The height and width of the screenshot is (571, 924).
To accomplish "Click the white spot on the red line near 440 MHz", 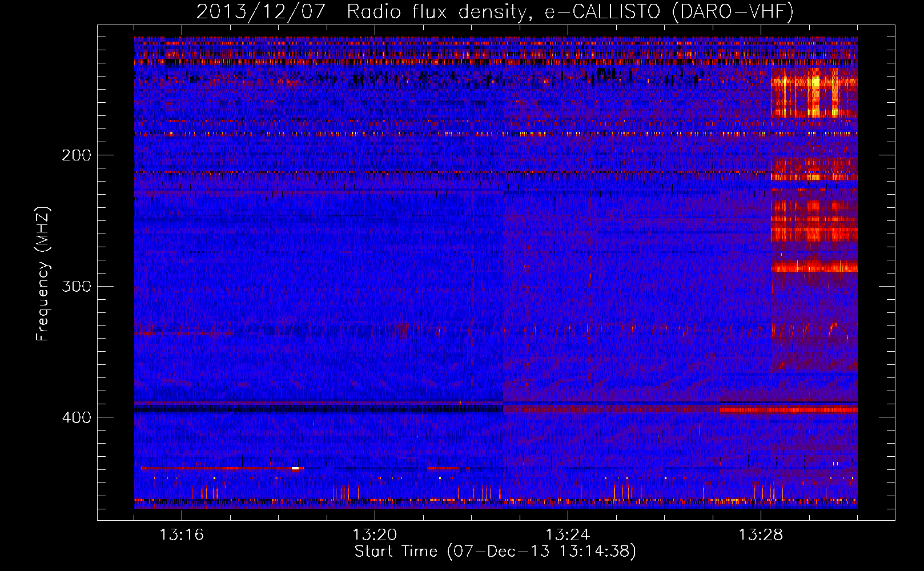I will (x=295, y=469).
